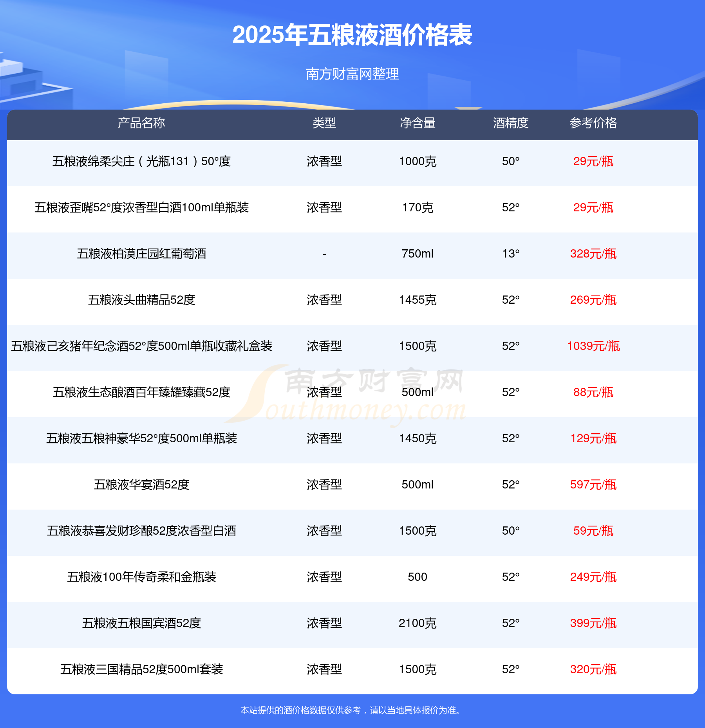Click the price 1039元/瓶
This screenshot has width=705, height=728.
coord(593,346)
